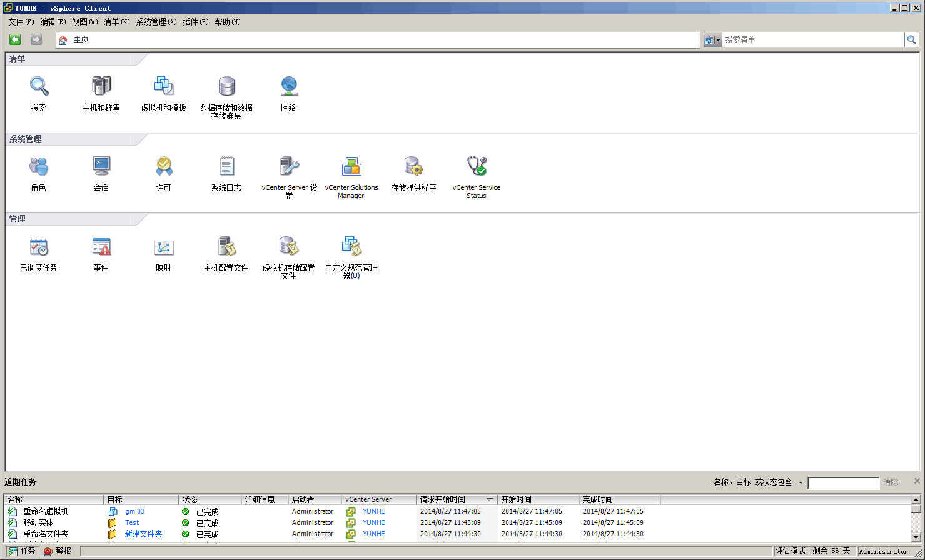This screenshot has width=925, height=560.
Task: Open 名称、目标 或状态包含 filter dropdown
Action: pos(801,482)
